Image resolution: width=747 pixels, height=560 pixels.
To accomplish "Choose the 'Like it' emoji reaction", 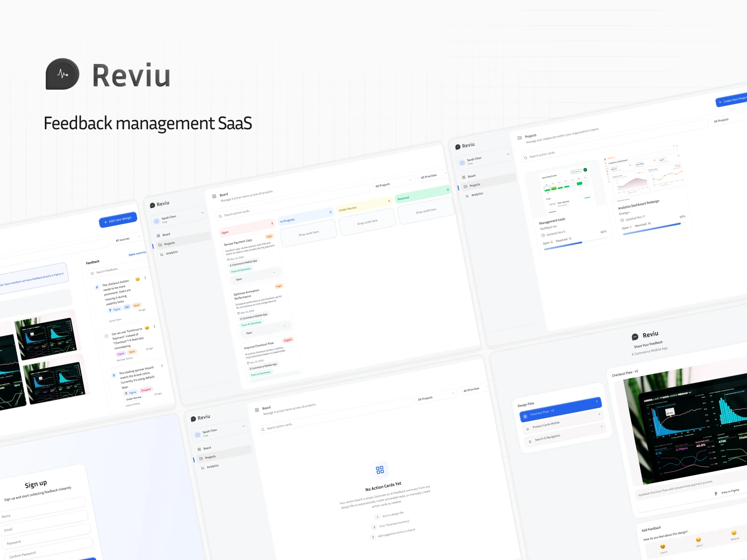I will [698, 539].
